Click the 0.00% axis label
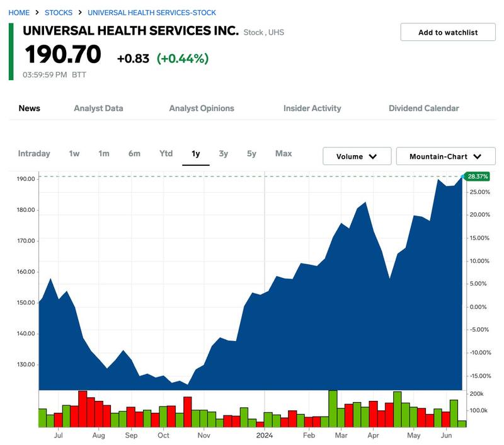The image size is (504, 445). tap(478, 307)
